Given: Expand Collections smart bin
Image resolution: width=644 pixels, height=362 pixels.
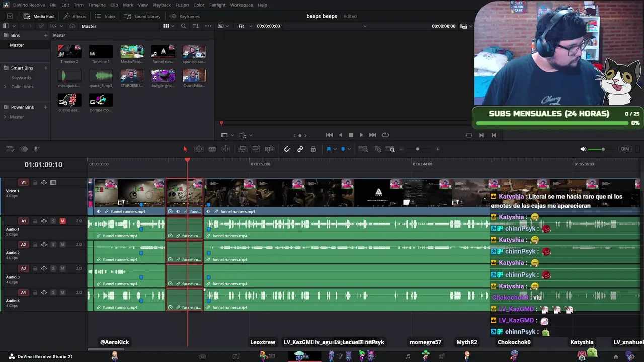Looking at the screenshot, I should coord(5,87).
